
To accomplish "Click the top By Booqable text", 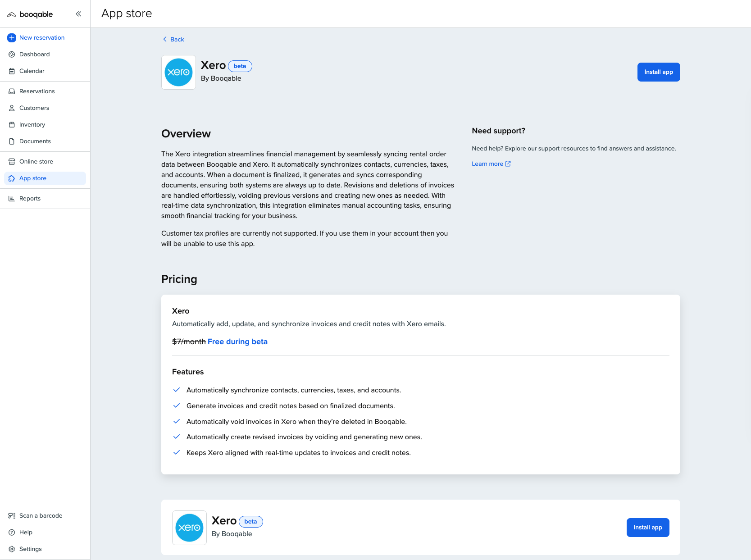I will click(221, 78).
